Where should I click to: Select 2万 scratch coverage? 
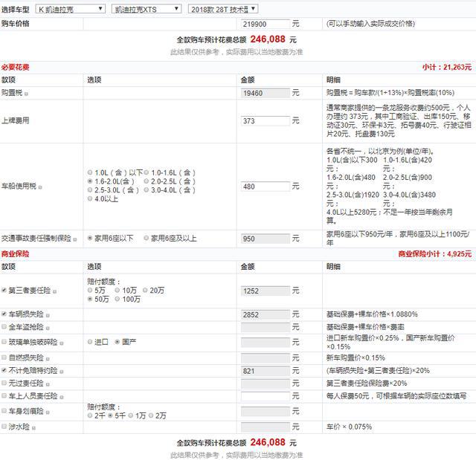[x=151, y=415]
